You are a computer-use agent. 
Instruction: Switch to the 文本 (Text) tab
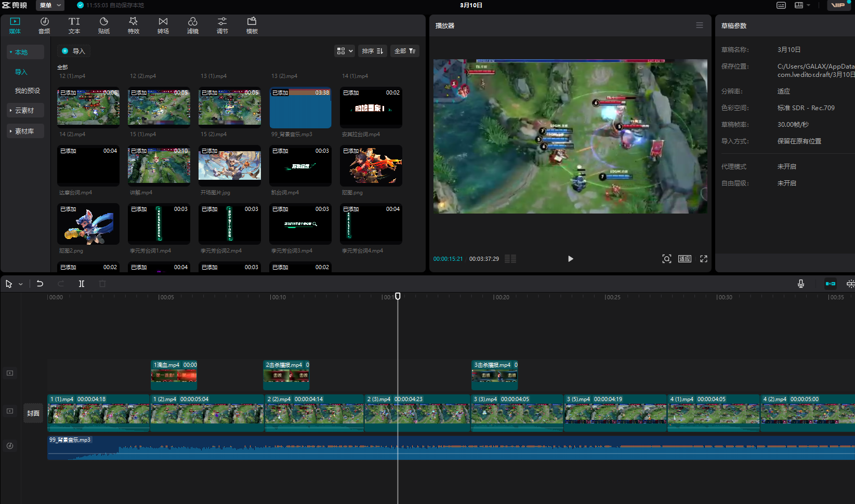coord(74,25)
